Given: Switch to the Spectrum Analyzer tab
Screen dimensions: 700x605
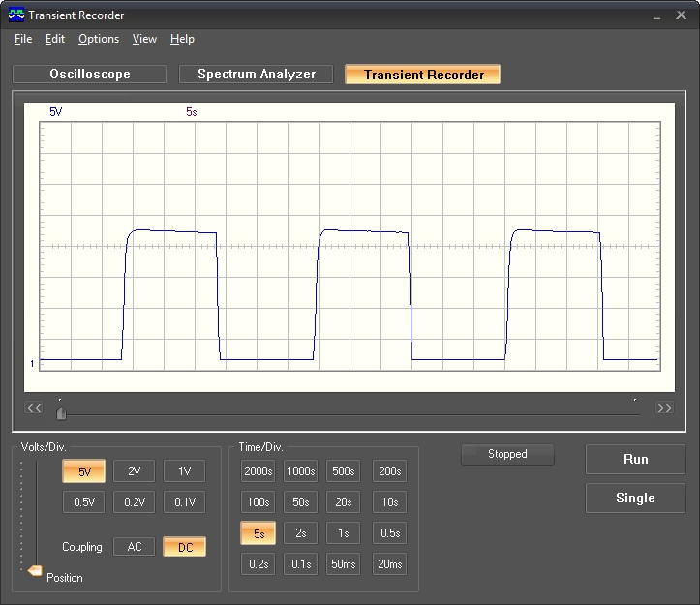Looking at the screenshot, I should (x=257, y=75).
